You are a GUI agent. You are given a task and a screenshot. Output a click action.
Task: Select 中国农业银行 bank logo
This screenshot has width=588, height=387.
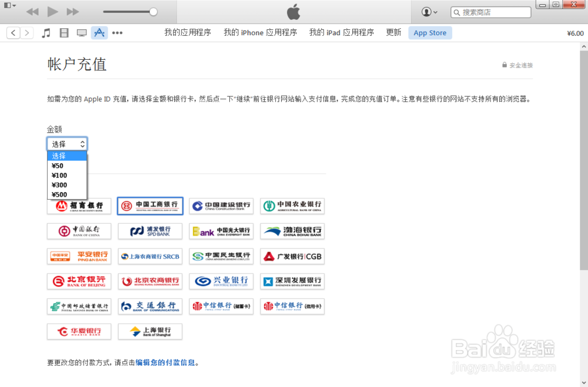(292, 206)
